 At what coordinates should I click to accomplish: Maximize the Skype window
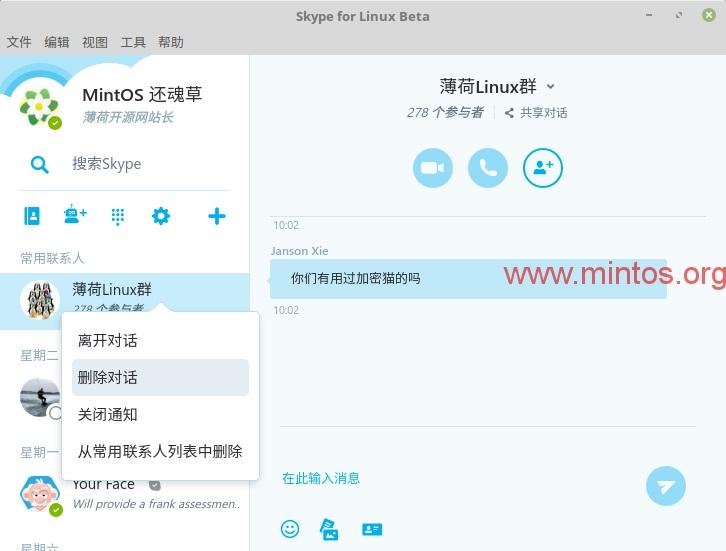tap(679, 15)
